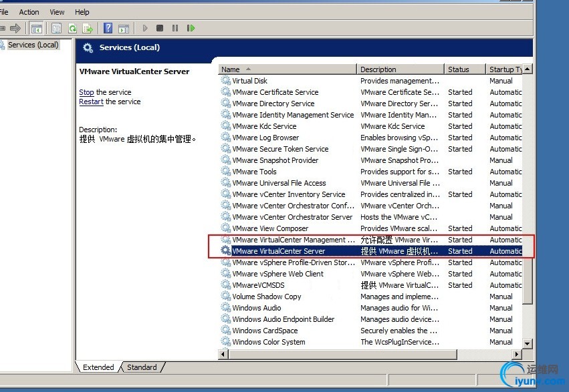The width and height of the screenshot is (569, 392).
Task: Click the gear icon beside VMwareVCMSDS
Action: coord(226,284)
